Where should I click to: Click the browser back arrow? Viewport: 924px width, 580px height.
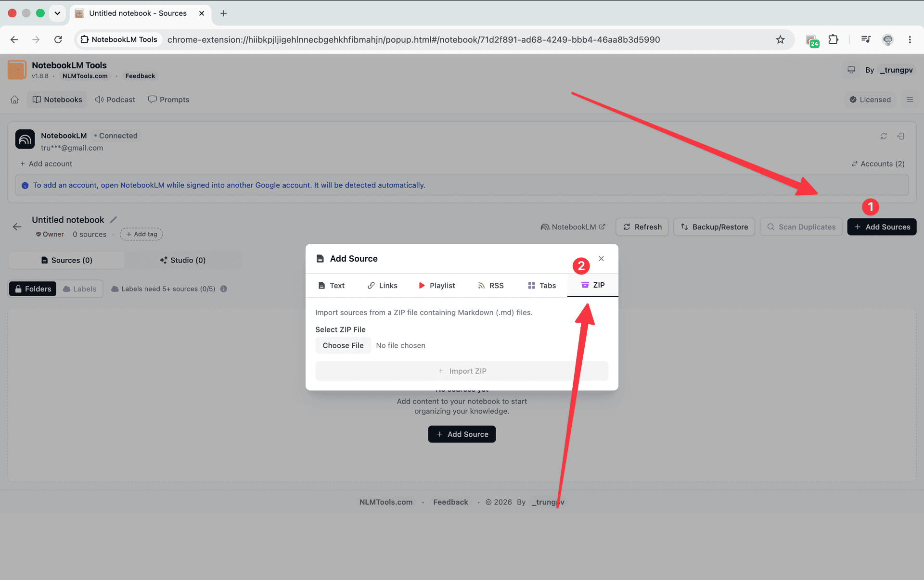14,39
